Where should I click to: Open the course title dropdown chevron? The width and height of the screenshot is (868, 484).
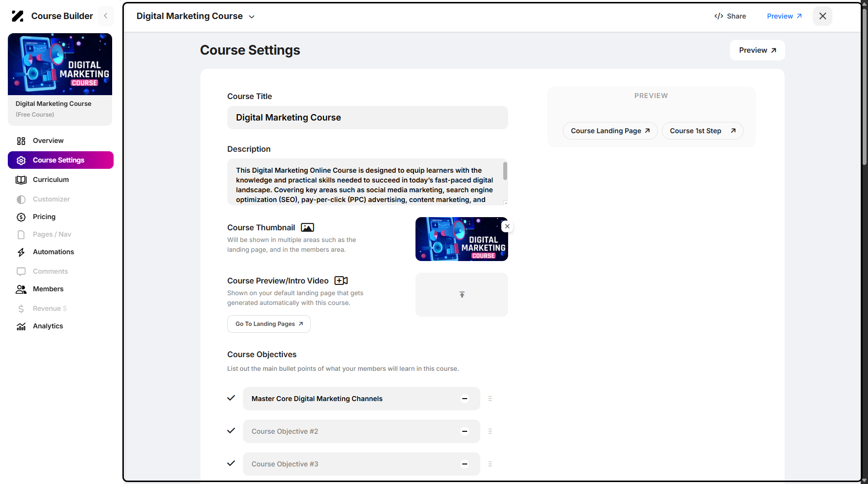(252, 17)
